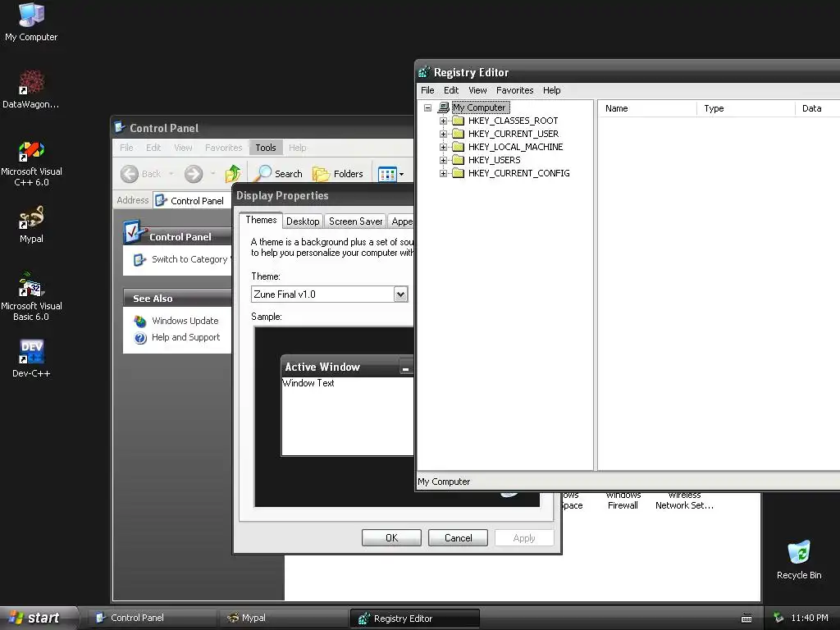Expand the HKEY_CURRENT_CONFIG key

[x=443, y=174]
